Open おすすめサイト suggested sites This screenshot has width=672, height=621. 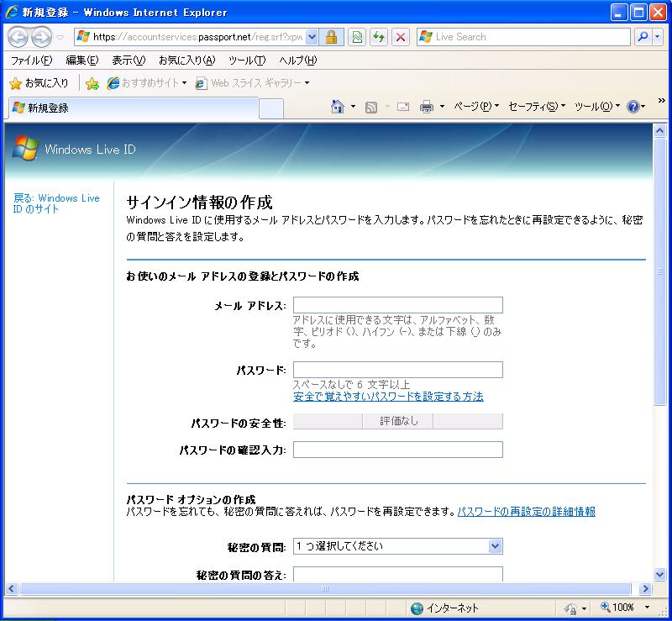coord(146,83)
